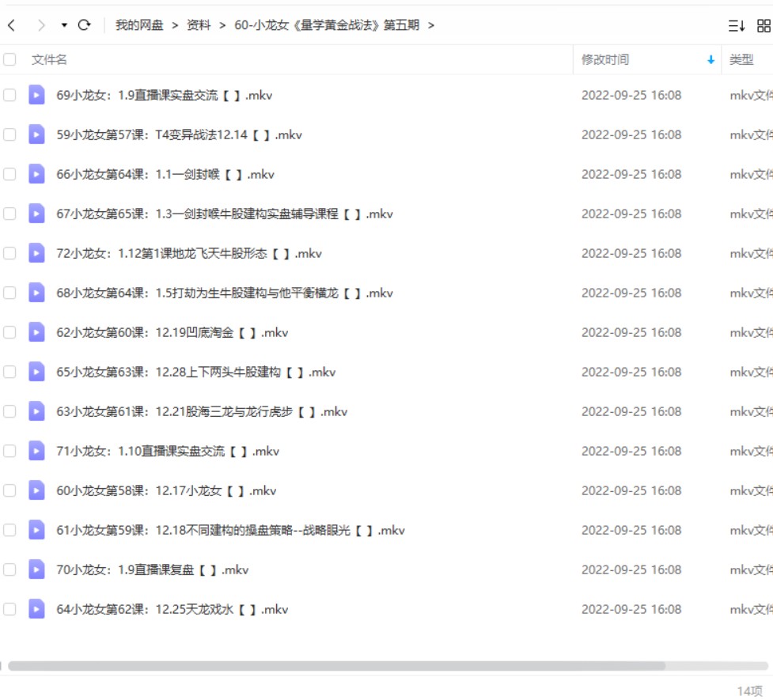This screenshot has height=700, width=773.
Task: Click video icon of 61小龙女第59课
Action: pos(36,529)
